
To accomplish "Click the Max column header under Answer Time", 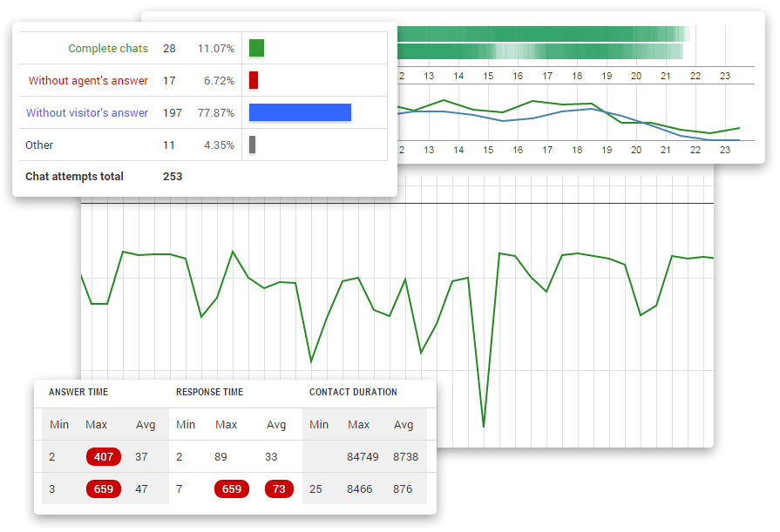I will pos(96,424).
